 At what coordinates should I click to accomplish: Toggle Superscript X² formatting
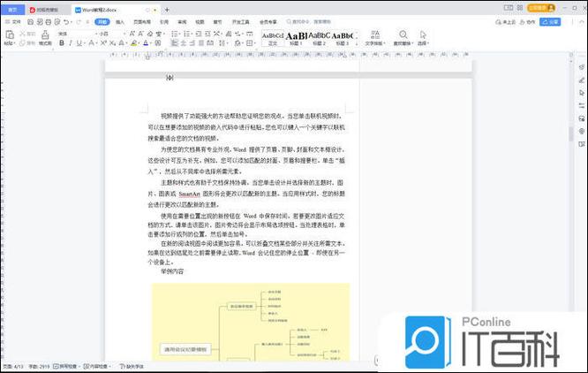click(x=104, y=43)
